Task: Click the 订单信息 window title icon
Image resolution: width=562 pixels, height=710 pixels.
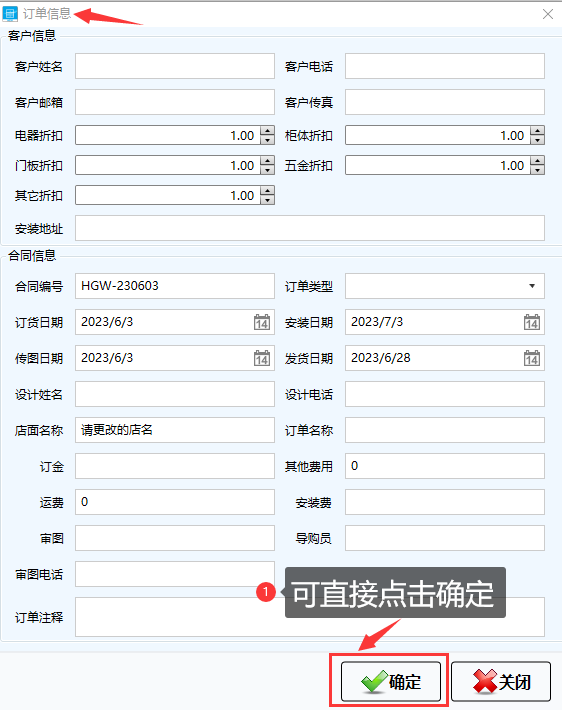Action: click(x=10, y=14)
